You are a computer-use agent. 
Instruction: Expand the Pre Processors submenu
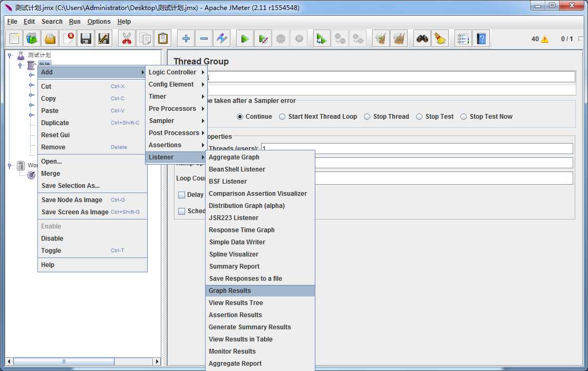pos(176,108)
